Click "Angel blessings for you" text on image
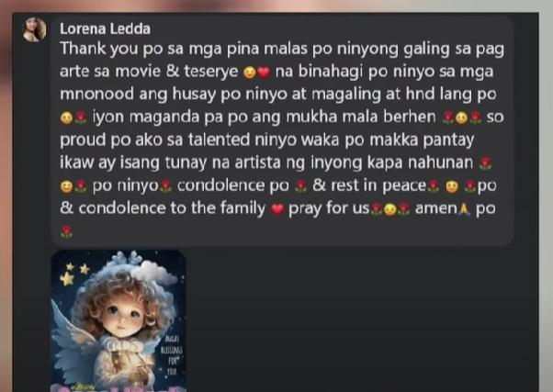 (x=172, y=355)
